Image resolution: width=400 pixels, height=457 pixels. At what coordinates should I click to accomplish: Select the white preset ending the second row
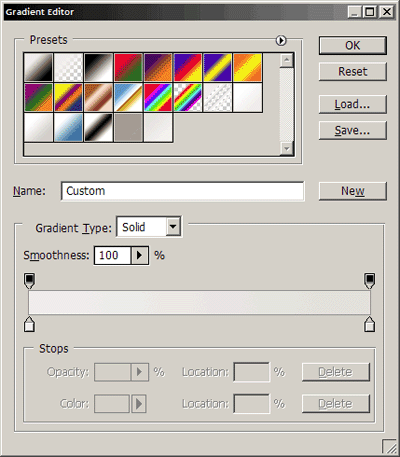tap(248, 97)
